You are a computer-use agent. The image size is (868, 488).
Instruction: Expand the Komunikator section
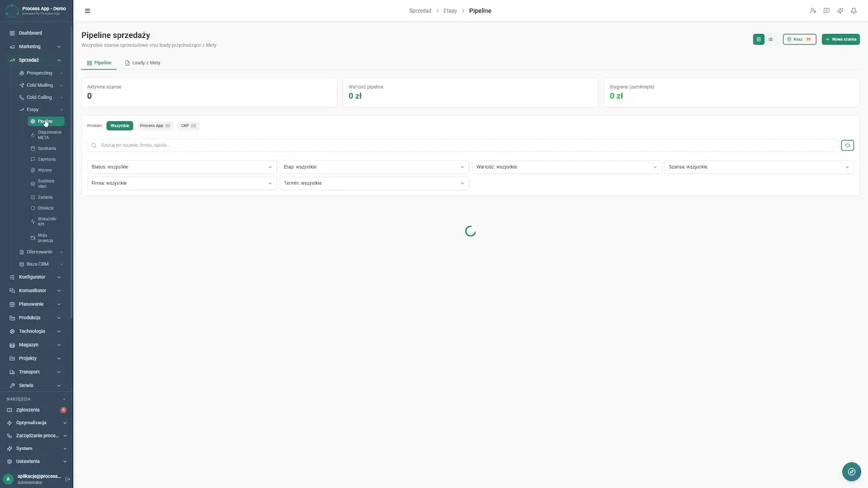pos(36,290)
